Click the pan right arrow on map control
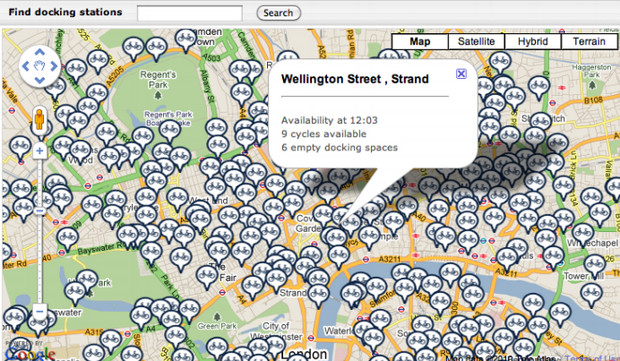 53,66
